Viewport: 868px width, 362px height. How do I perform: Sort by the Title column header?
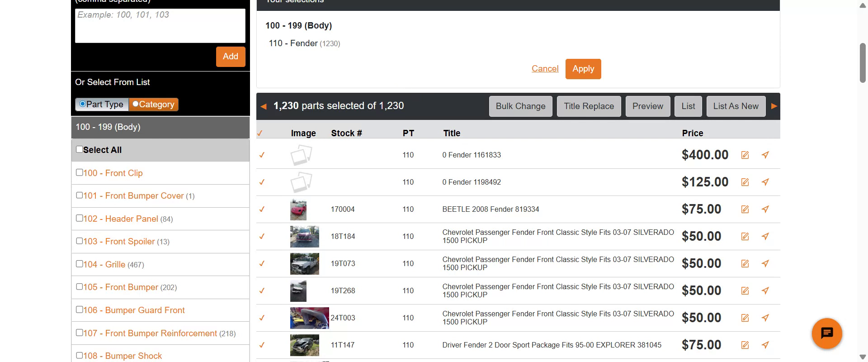point(452,133)
